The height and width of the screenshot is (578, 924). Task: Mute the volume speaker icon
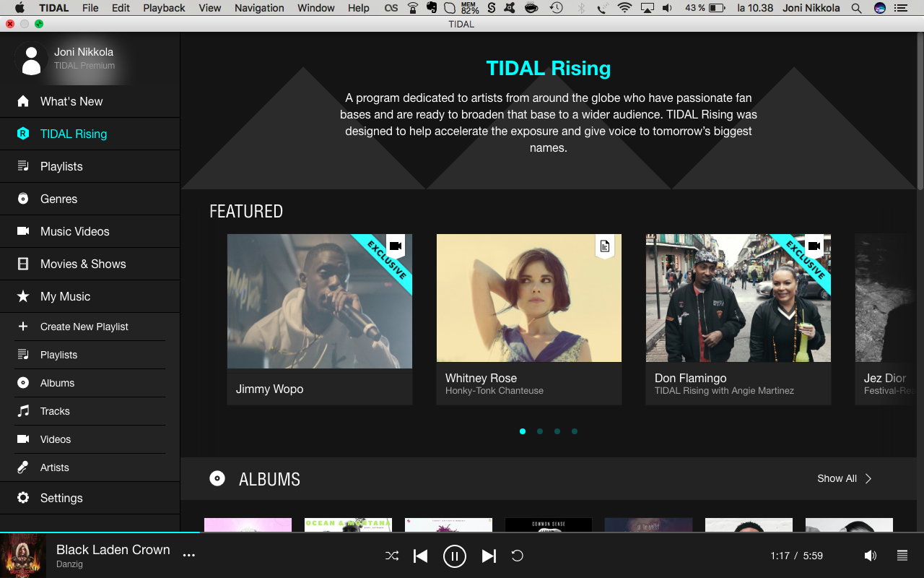[x=871, y=556]
